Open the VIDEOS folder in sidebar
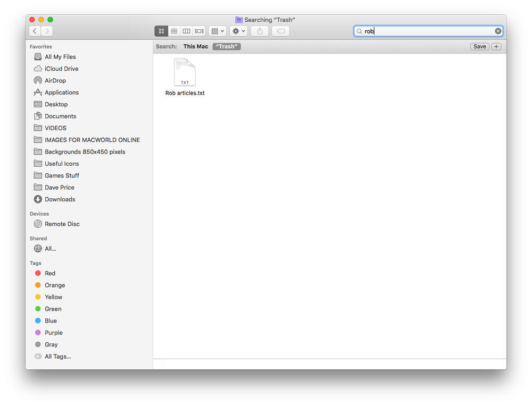532x406 pixels. [56, 128]
